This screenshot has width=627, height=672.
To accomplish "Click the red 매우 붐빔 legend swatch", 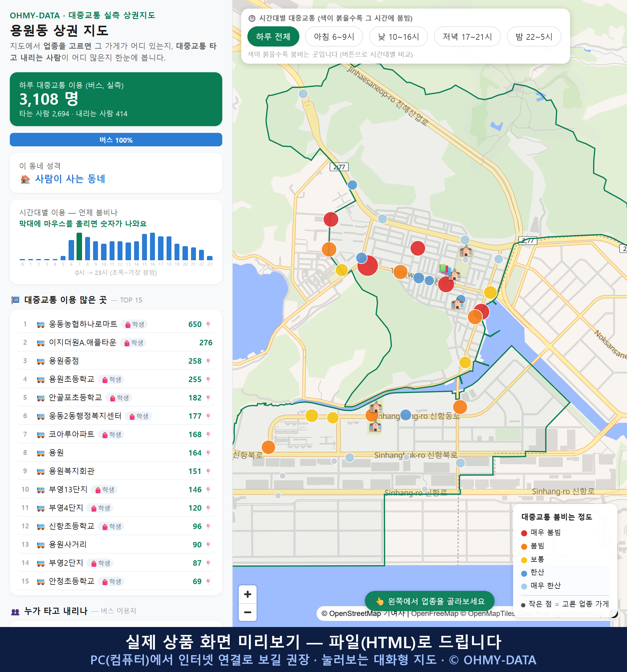I will (524, 533).
